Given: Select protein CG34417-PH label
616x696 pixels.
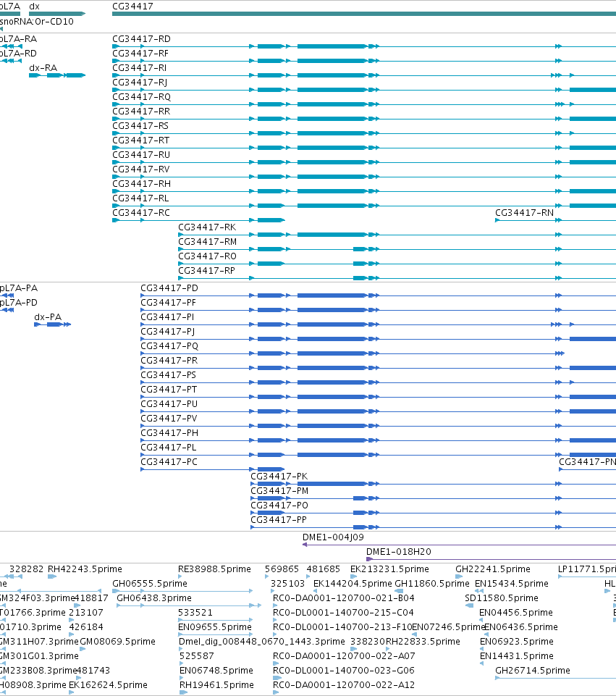Looking at the screenshot, I should [169, 433].
